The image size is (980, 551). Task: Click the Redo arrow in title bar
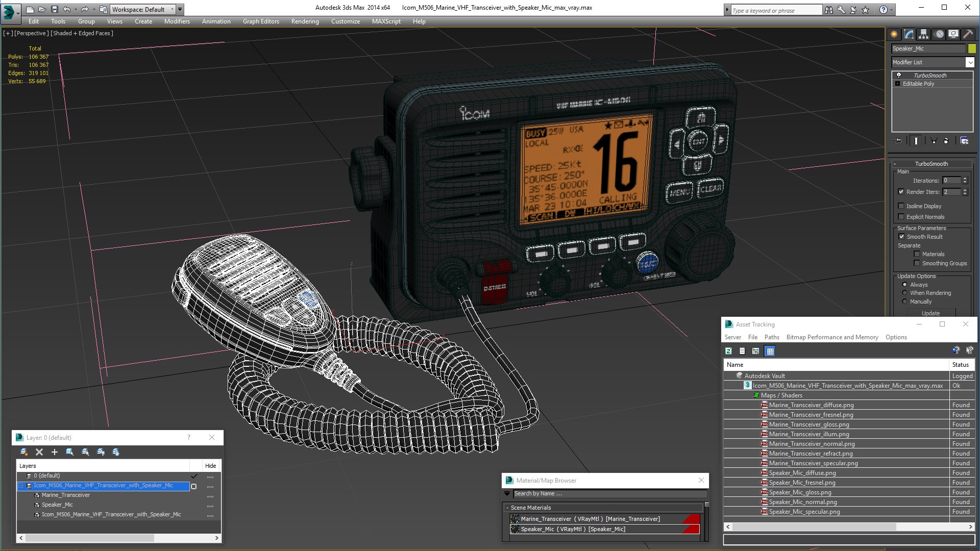(x=85, y=9)
